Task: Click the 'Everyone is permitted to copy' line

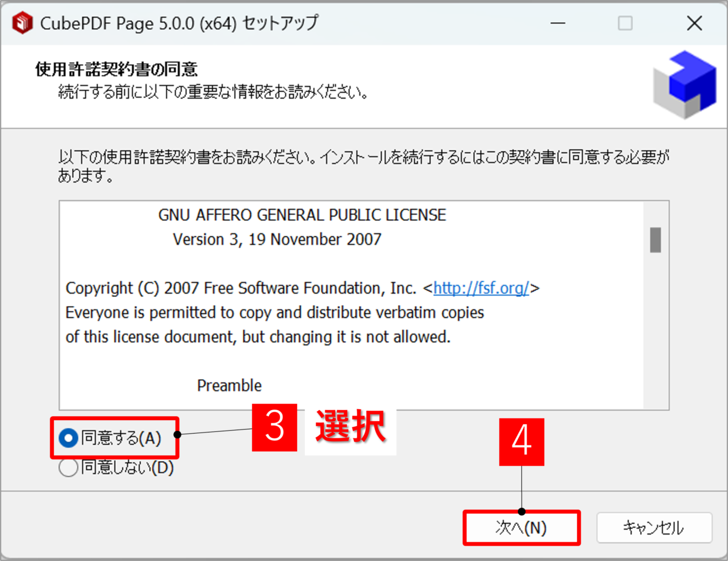Action: [x=275, y=313]
